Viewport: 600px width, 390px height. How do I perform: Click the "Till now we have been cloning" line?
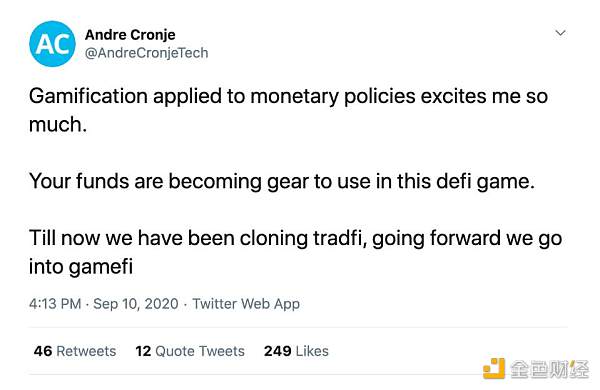pos(295,238)
